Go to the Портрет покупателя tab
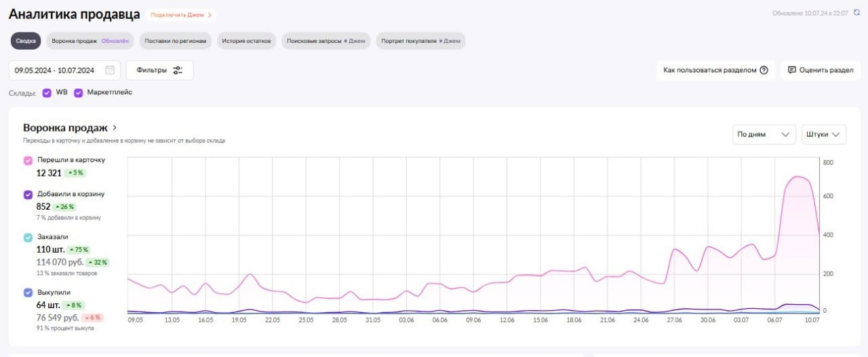The image size is (868, 357). coord(420,41)
